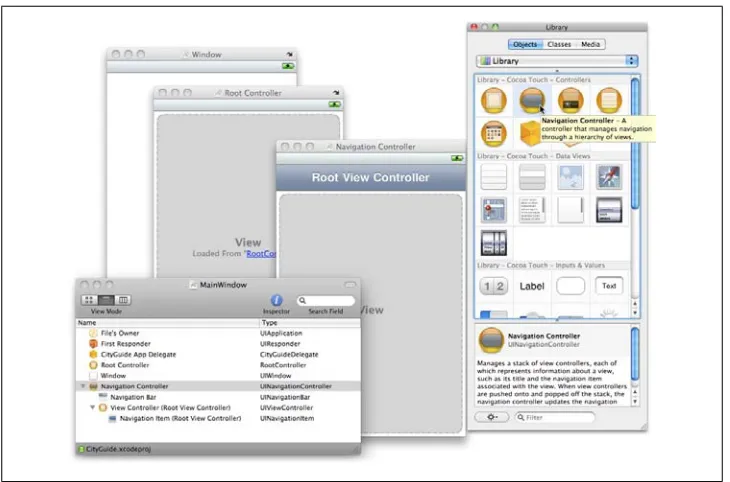Viewport: 730px width, 482px height.
Task: Click the UIApplication type cell
Action: 281,333
